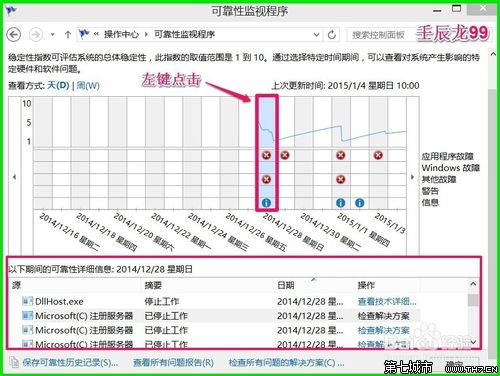Viewport: 500px width, 376px height.
Task: Select the DllHost.exe report entry
Action: click(213, 301)
